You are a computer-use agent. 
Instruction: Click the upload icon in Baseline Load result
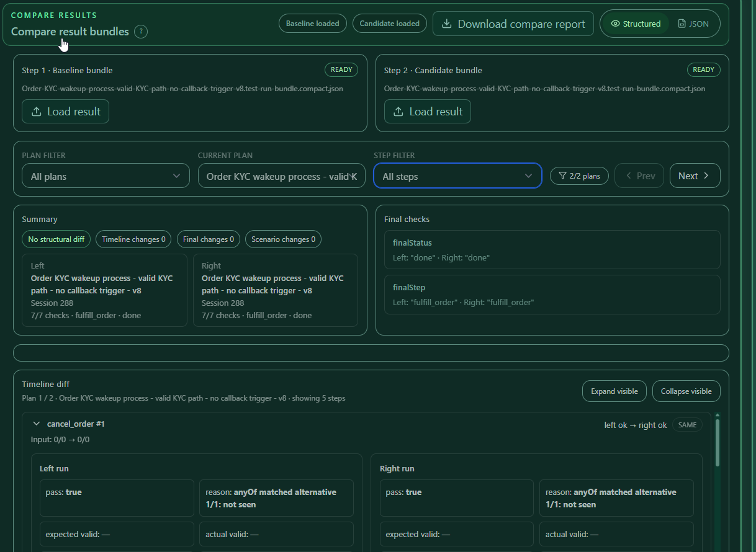[36, 112]
